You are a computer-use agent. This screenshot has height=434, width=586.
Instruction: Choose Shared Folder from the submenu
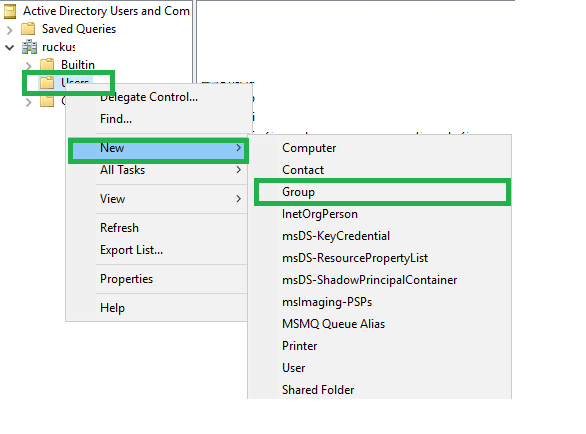point(318,390)
